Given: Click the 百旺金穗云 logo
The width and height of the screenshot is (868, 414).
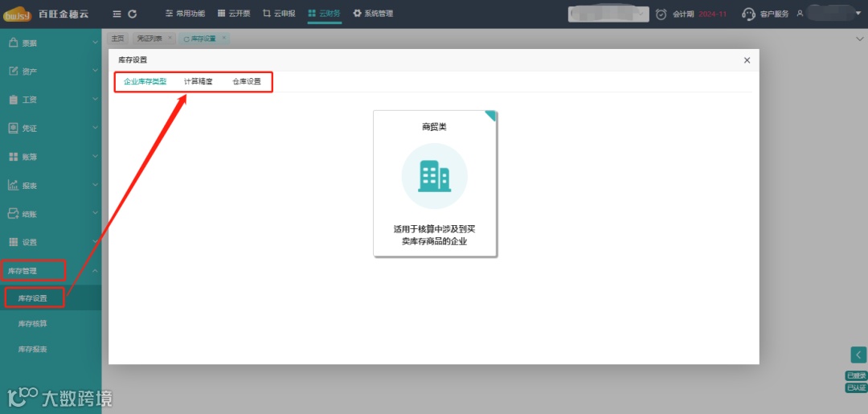Looking at the screenshot, I should [46, 14].
